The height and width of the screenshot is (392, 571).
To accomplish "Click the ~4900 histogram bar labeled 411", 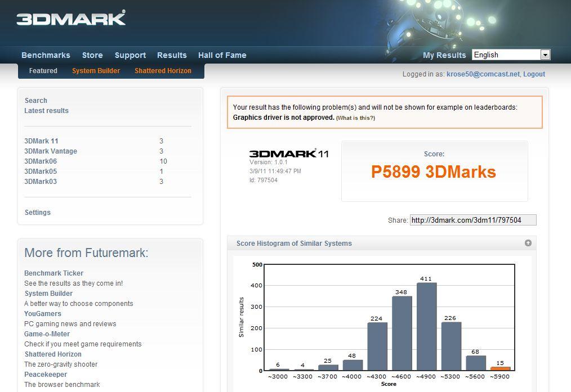I will pos(426,327).
